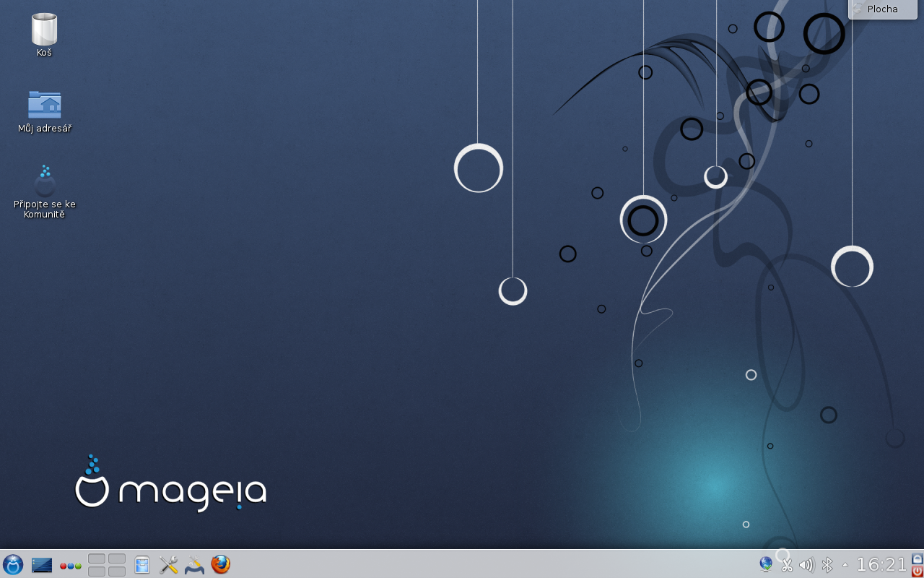Open the Plocha desktop toolbox
924x578 pixels.
[x=882, y=9]
